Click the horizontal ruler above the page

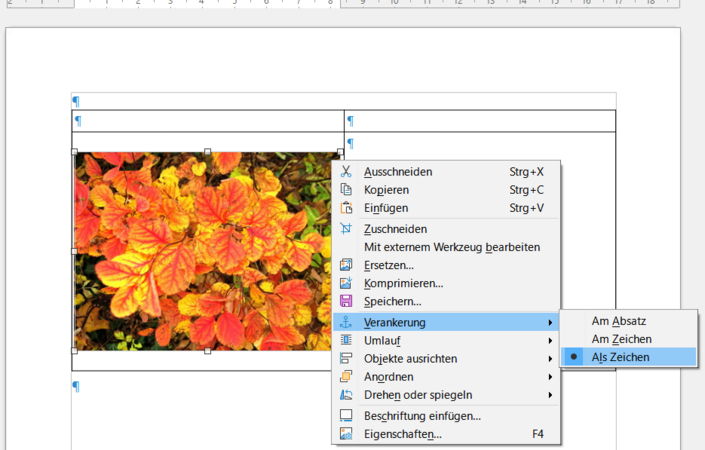[x=342, y=4]
